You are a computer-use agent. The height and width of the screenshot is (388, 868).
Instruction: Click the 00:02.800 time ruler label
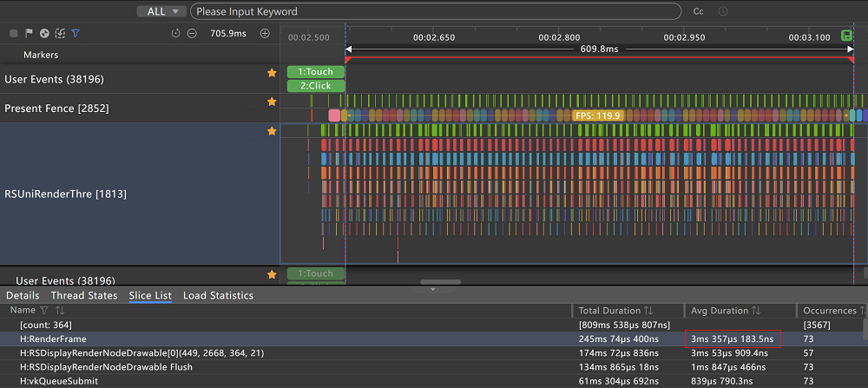pyautogui.click(x=559, y=37)
